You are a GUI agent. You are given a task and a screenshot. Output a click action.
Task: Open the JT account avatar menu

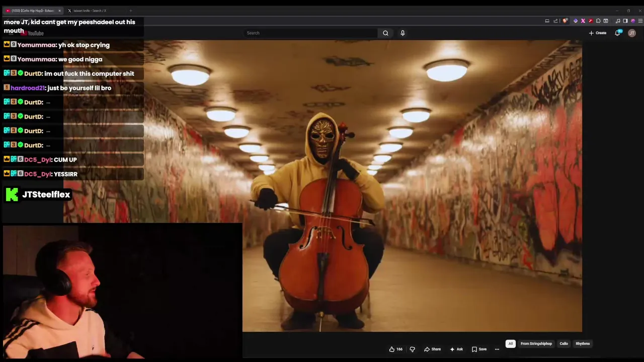pos(632,33)
